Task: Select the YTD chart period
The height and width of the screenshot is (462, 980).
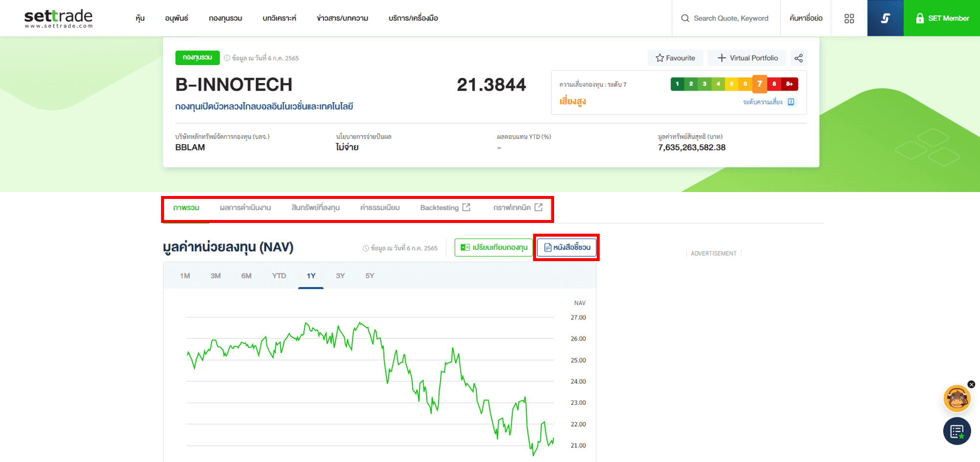Action: click(x=279, y=276)
